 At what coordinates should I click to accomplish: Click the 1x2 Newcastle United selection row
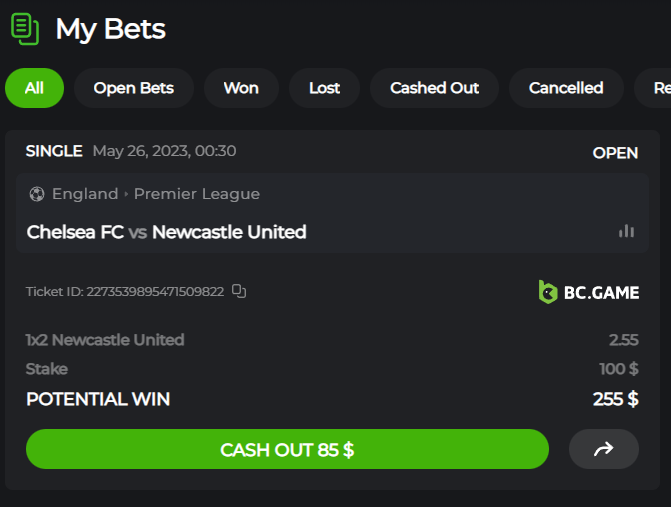(105, 340)
